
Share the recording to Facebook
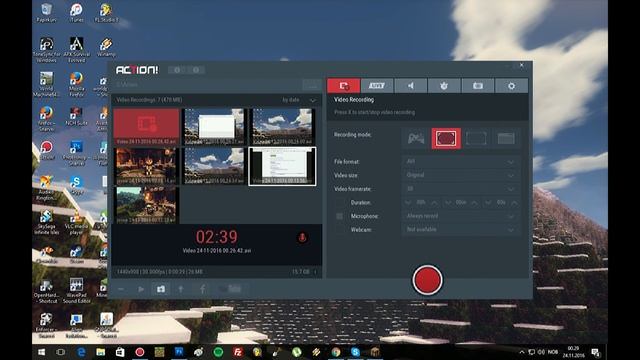(x=202, y=289)
